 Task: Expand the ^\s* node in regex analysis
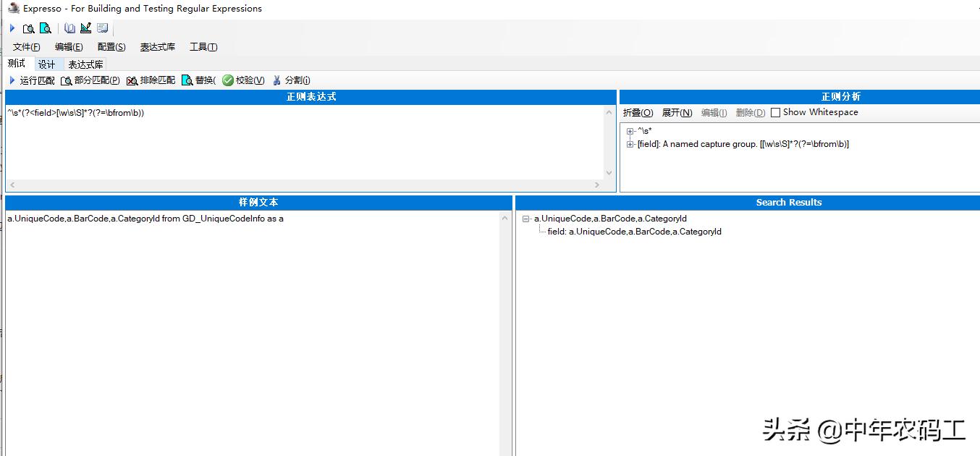(x=630, y=131)
